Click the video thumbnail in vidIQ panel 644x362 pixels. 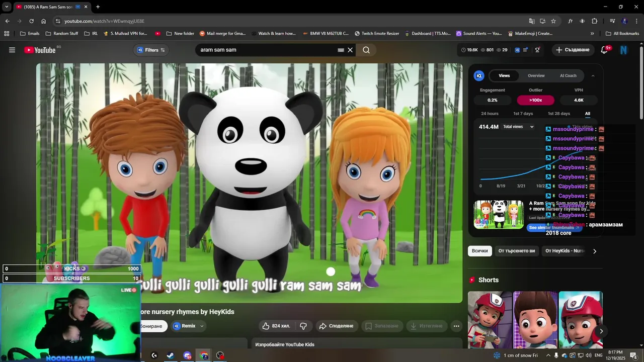(x=499, y=215)
